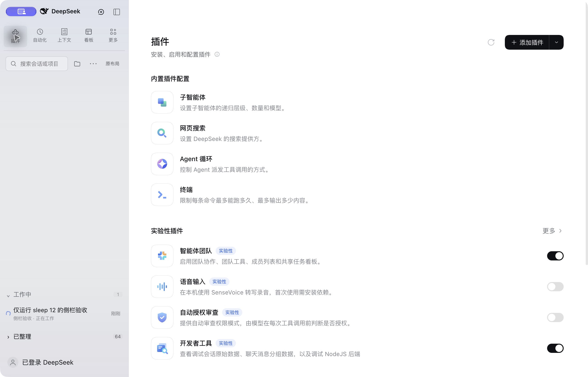
Task: Click the spinner icon of the running session
Action: (x=8, y=314)
